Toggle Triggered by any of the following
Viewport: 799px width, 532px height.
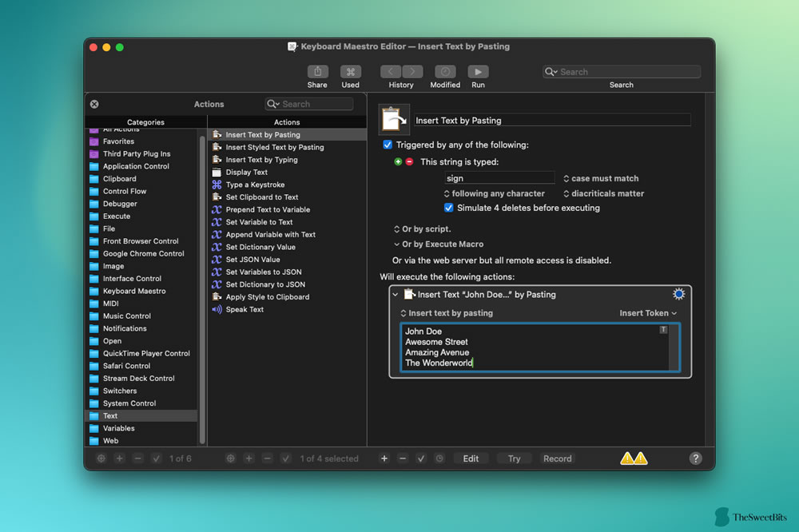(388, 145)
